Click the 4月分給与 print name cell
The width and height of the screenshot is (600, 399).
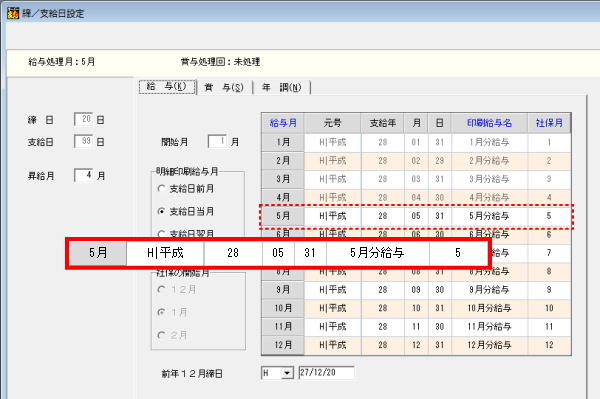(489, 197)
